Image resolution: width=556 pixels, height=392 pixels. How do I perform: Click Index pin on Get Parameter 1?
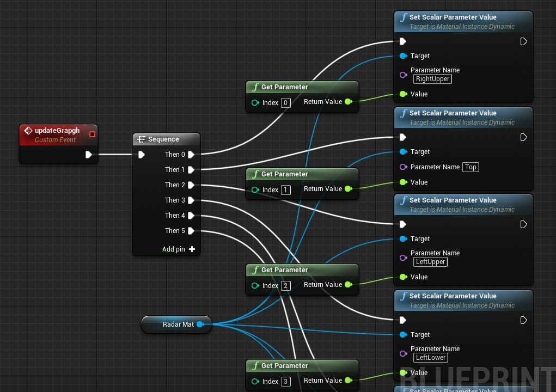(x=255, y=190)
